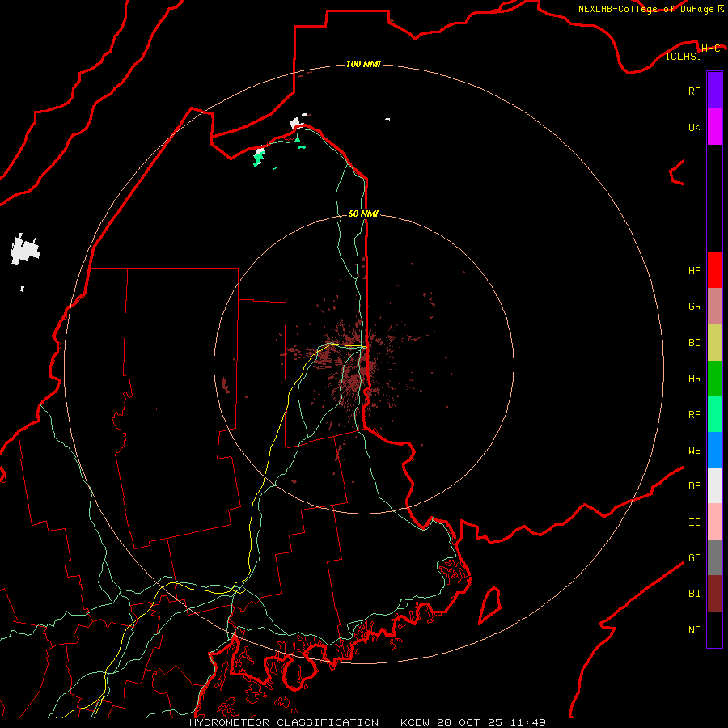Click the RF legend label
The image size is (728, 728).
(x=694, y=91)
